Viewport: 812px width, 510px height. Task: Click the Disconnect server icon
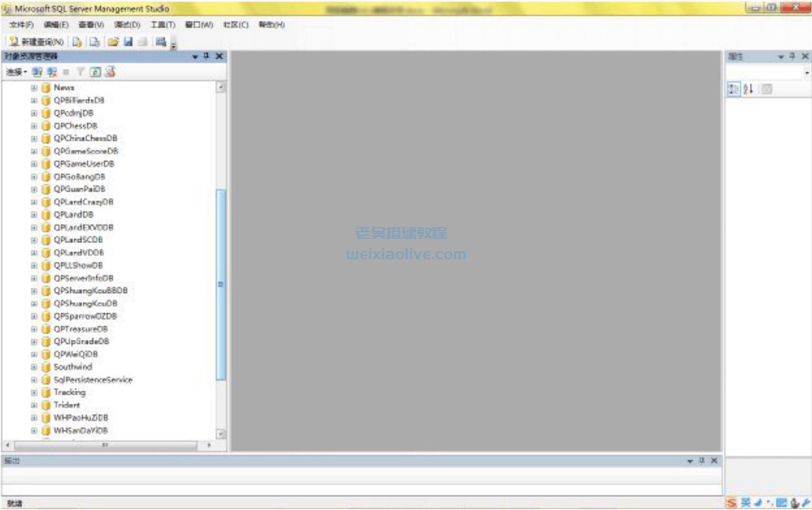[52, 72]
